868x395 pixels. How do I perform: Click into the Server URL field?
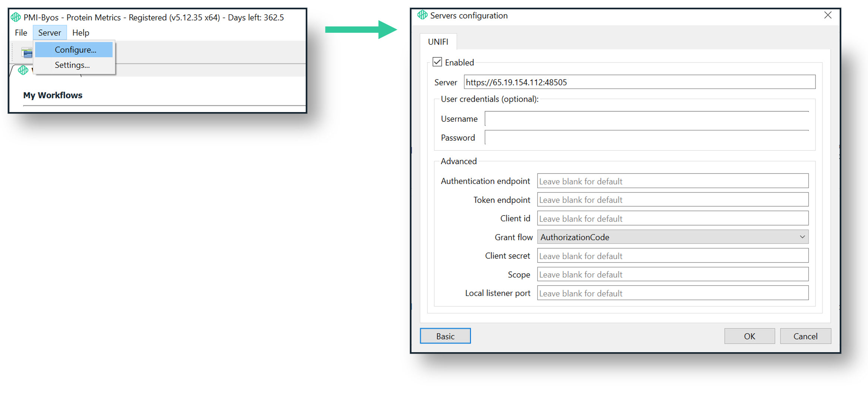(x=639, y=82)
